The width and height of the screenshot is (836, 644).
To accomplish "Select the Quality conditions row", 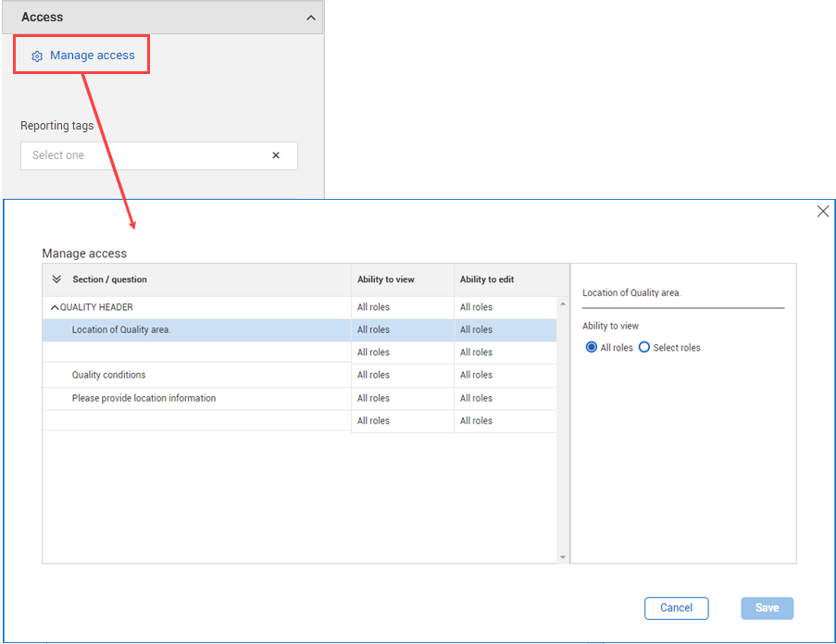I will click(108, 376).
